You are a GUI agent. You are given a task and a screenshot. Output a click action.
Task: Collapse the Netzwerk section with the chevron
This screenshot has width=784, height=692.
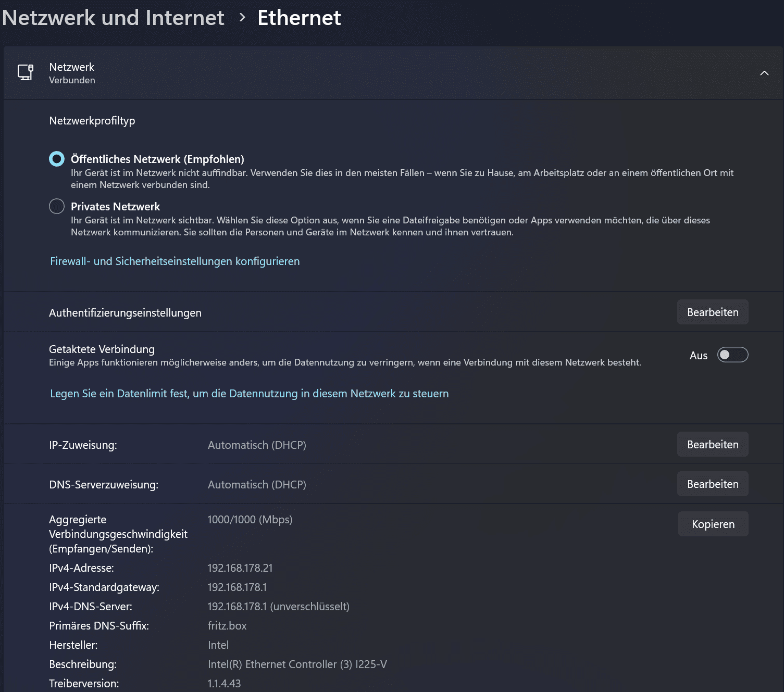764,73
